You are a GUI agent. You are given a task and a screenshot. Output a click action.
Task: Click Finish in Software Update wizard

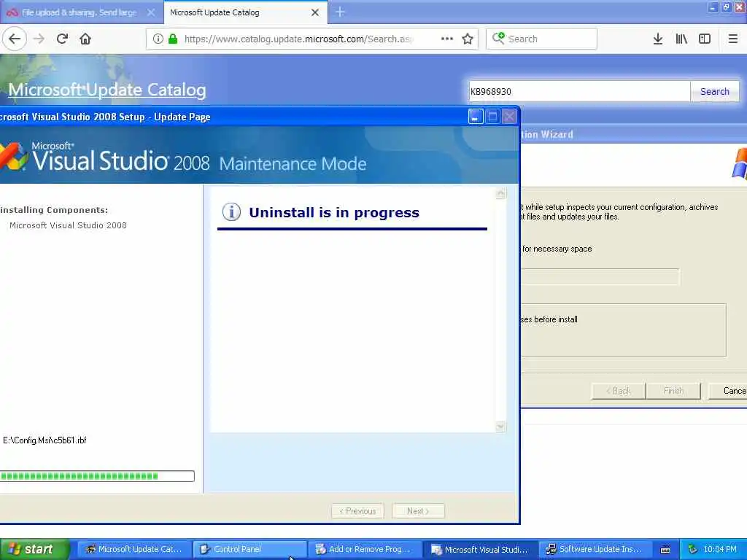point(673,391)
